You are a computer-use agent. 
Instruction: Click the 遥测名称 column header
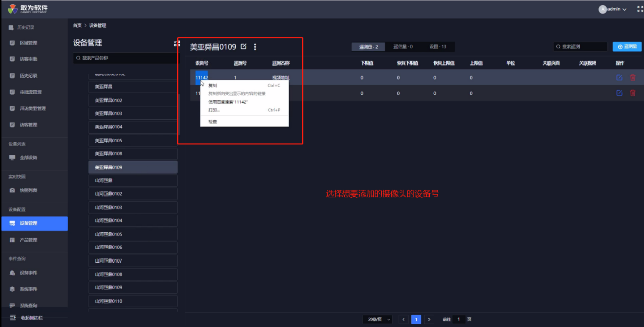click(280, 63)
